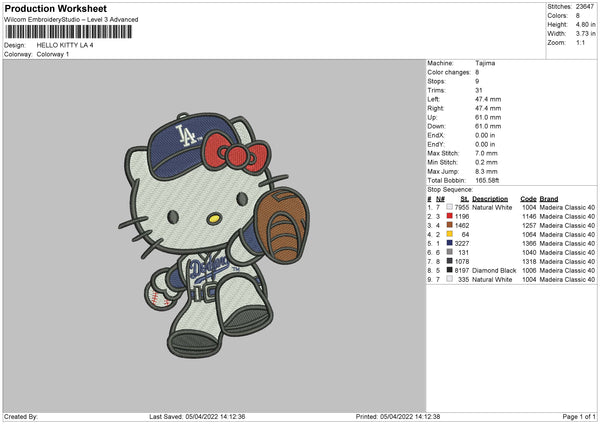Select the Height value 4.80 in

point(585,24)
